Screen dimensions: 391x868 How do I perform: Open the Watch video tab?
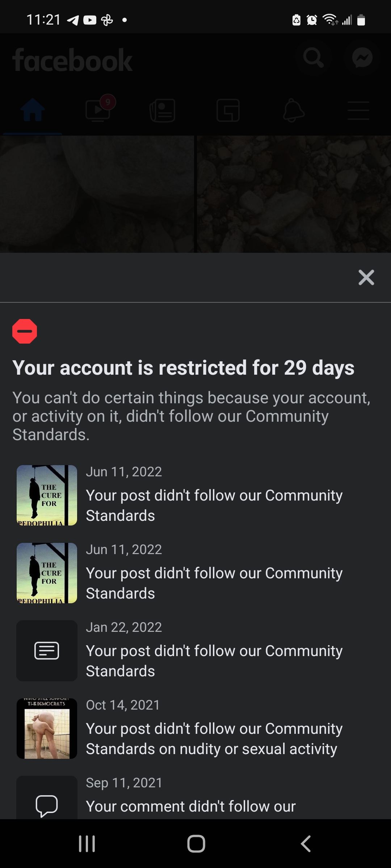[98, 110]
